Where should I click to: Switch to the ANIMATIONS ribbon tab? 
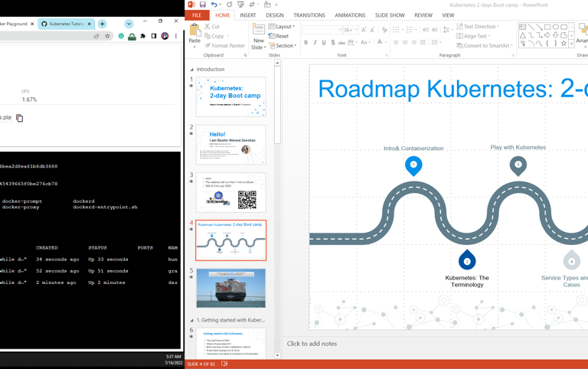pyautogui.click(x=350, y=15)
